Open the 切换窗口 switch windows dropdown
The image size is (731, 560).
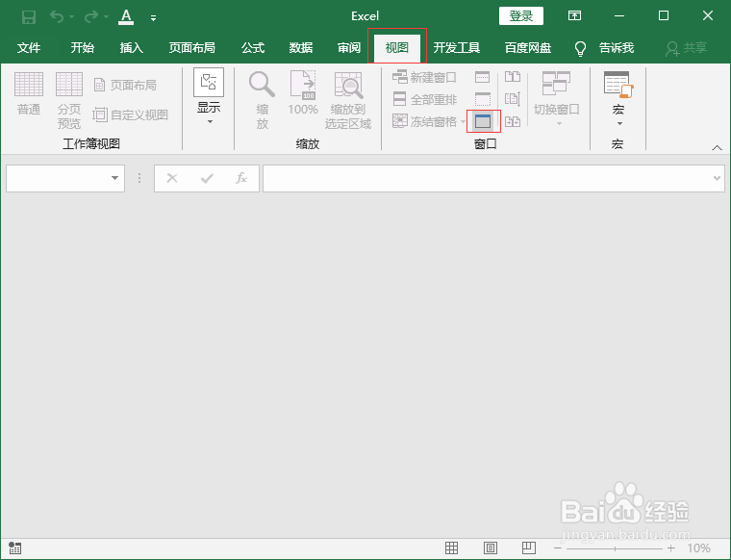pos(557,99)
